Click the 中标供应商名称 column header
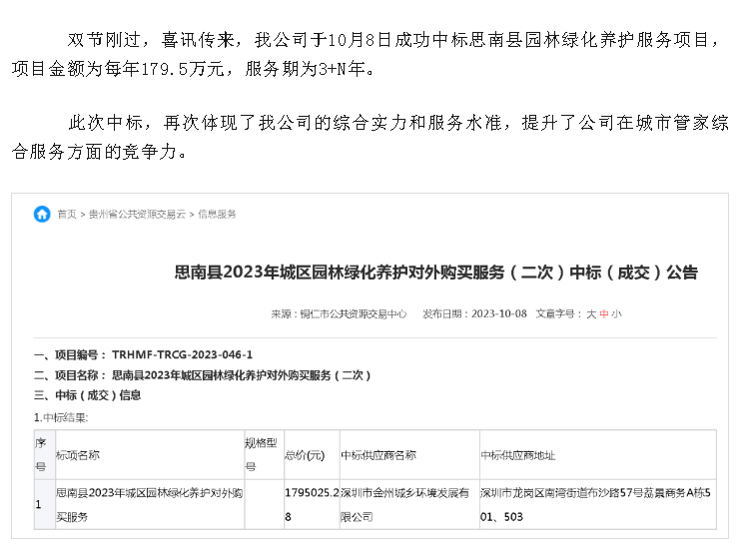The height and width of the screenshot is (560, 743). coord(378,455)
